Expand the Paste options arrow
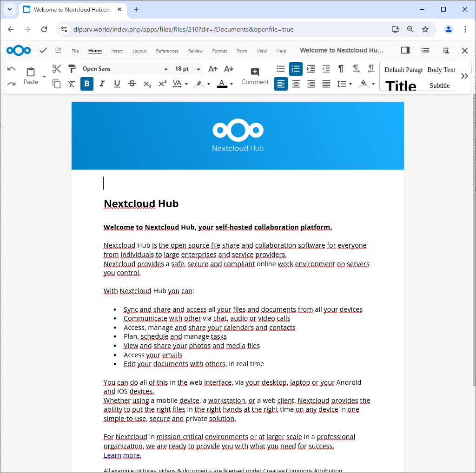Image resolution: width=476 pixels, height=473 pixels. tap(44, 77)
